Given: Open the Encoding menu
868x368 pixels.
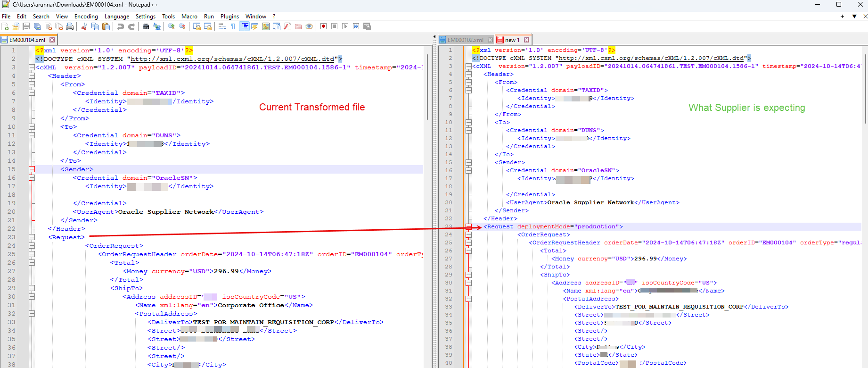Looking at the screenshot, I should [86, 16].
